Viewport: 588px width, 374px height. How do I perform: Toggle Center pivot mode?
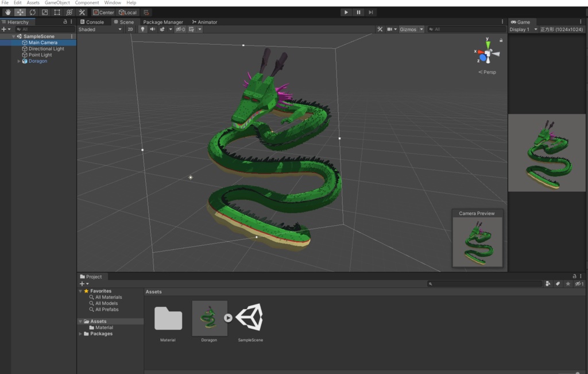(x=103, y=13)
